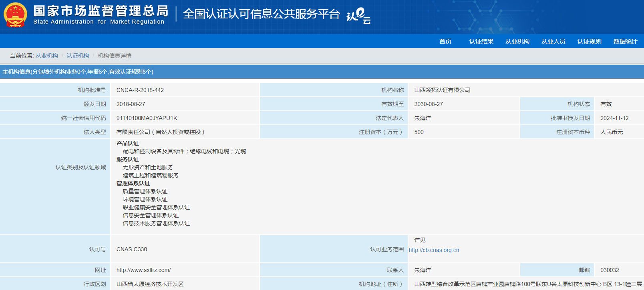644x290 pixels.
Task: Click the 认证机构 breadcrumb link
Action: 78,56
